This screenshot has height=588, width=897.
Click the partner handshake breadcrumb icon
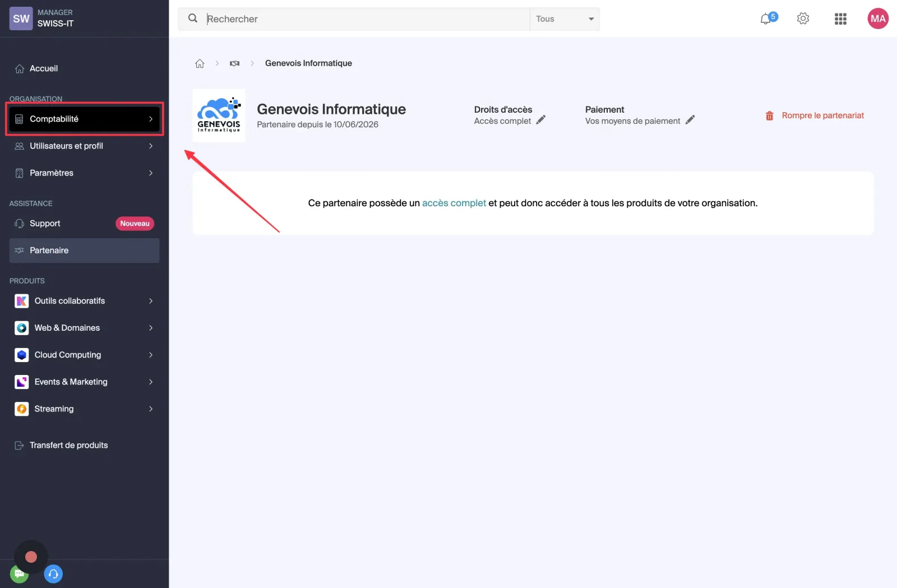(x=234, y=63)
